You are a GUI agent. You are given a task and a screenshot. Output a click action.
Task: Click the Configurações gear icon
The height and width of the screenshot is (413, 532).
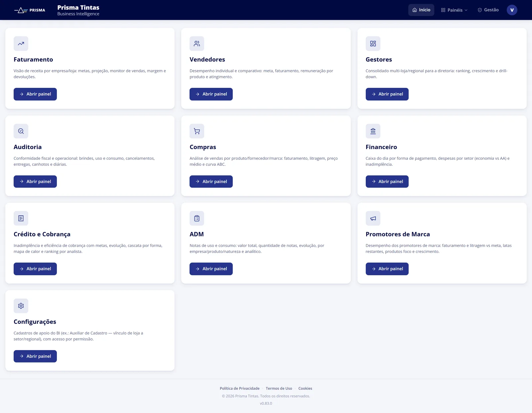21,306
